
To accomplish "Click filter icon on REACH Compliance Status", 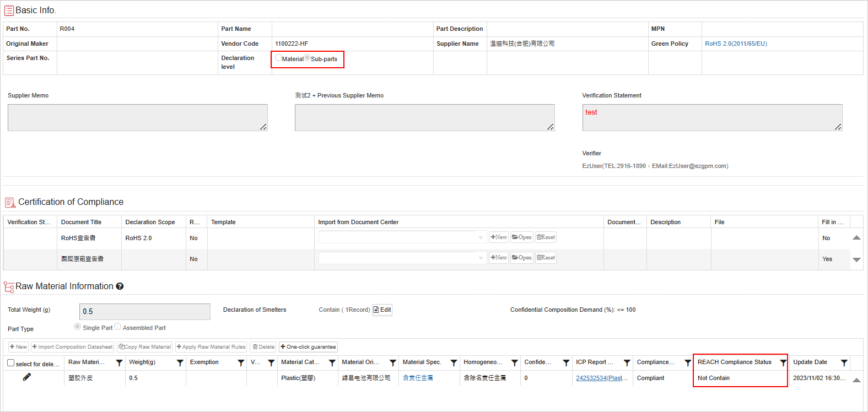I will tap(783, 362).
